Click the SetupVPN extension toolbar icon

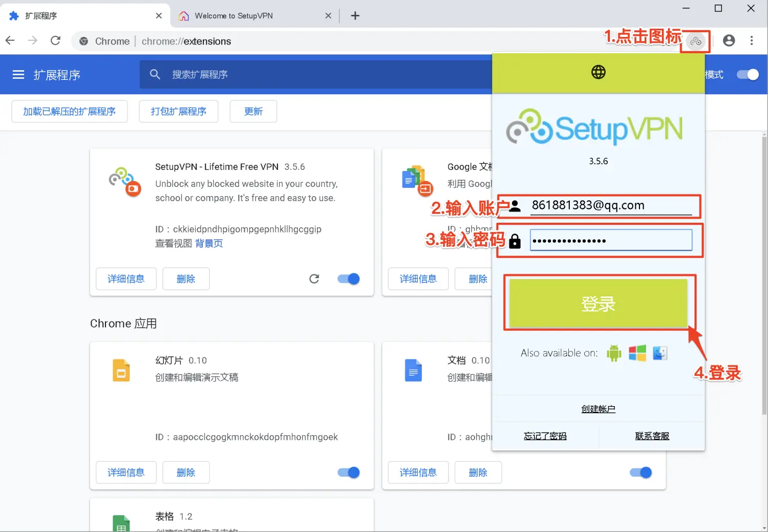coord(695,41)
